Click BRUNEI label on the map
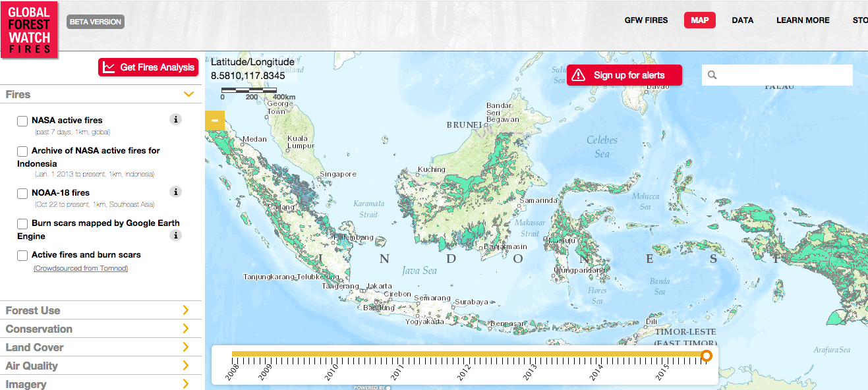The width and height of the screenshot is (868, 390). pyautogui.click(x=465, y=125)
